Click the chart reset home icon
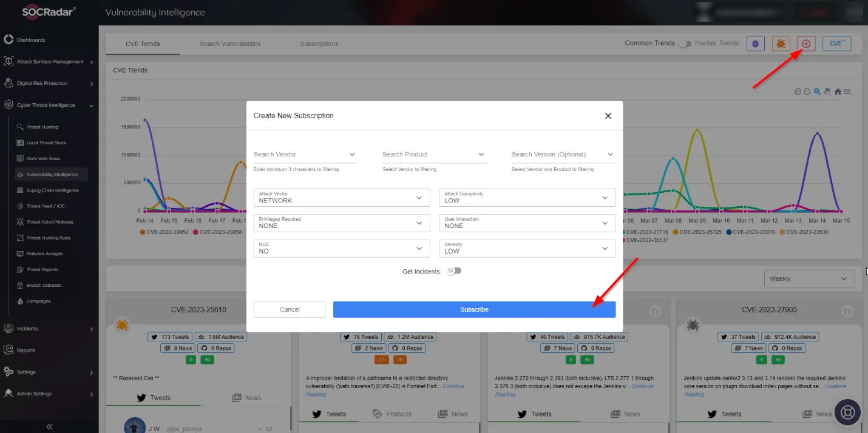This screenshot has height=433, width=868. click(x=838, y=92)
